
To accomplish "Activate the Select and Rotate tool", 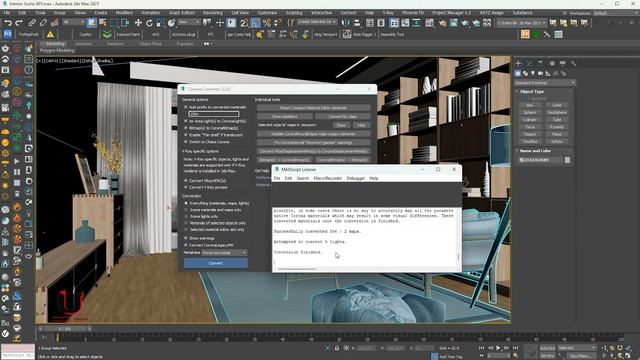I will [x=149, y=23].
